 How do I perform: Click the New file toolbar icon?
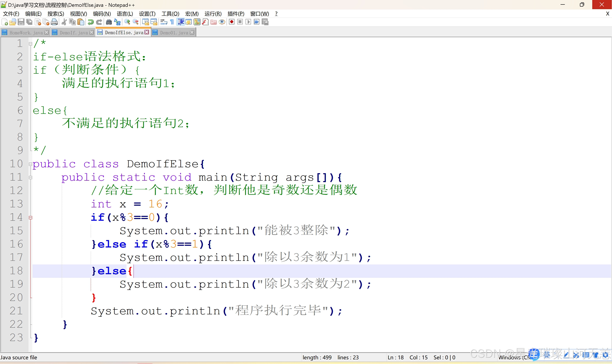click(x=5, y=22)
